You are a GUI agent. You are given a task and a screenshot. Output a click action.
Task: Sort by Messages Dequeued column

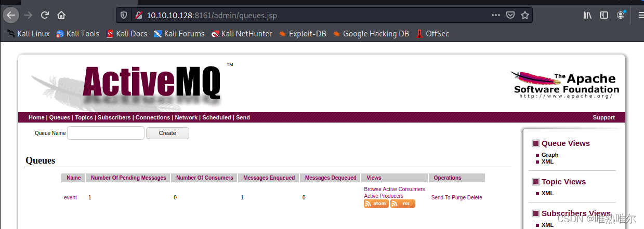[331, 178]
